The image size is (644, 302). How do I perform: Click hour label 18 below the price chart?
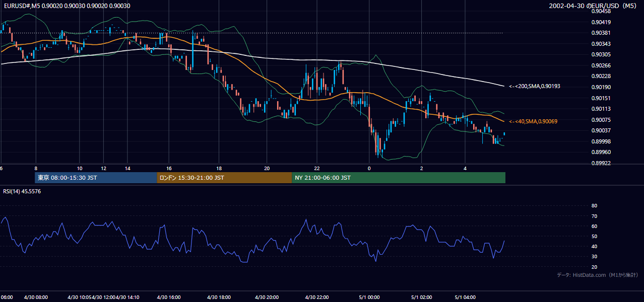pos(219,168)
